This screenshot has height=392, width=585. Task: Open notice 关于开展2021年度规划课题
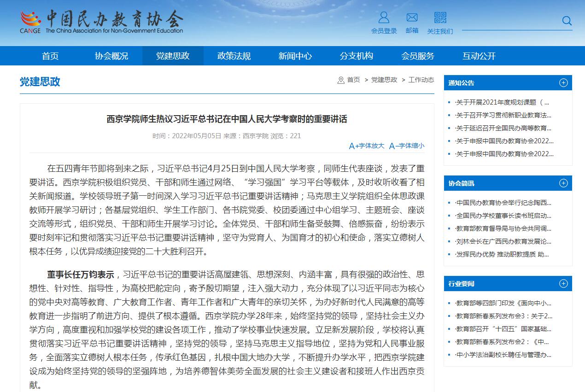coord(503,102)
